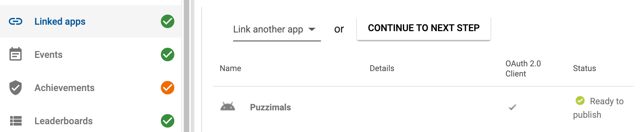The image size is (644, 132).
Task: Click the green checkmark badge next to Linked apps
Action: pos(168,21)
